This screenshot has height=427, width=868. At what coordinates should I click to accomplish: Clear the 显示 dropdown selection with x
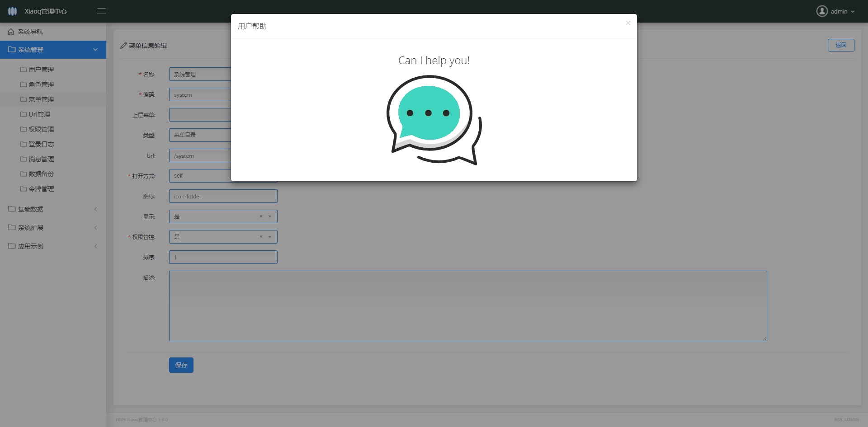pyautogui.click(x=261, y=216)
